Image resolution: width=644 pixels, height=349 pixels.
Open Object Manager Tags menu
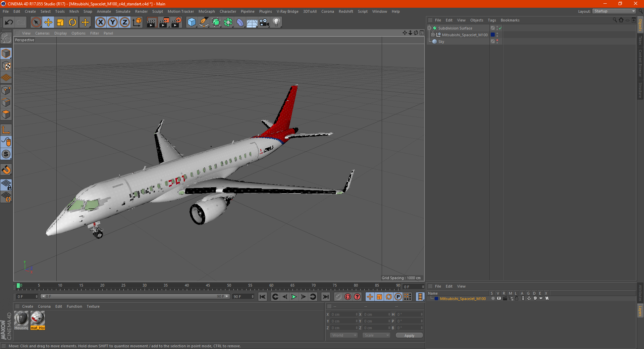[x=492, y=20]
